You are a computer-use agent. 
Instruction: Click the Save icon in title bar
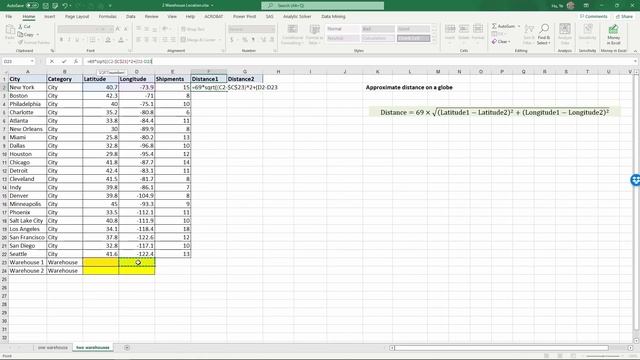point(46,6)
